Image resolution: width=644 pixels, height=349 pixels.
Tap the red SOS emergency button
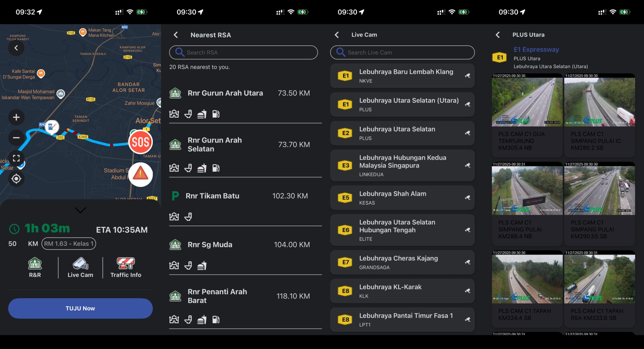(140, 142)
